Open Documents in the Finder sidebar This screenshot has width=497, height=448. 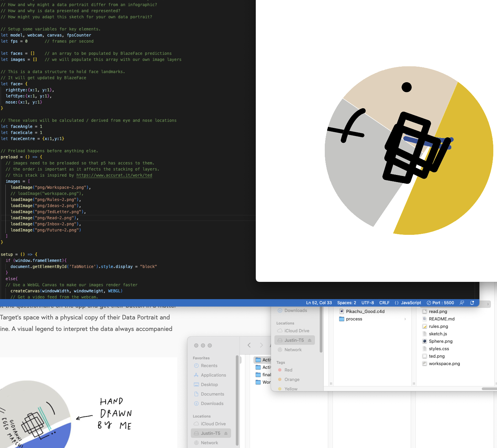[212, 394]
